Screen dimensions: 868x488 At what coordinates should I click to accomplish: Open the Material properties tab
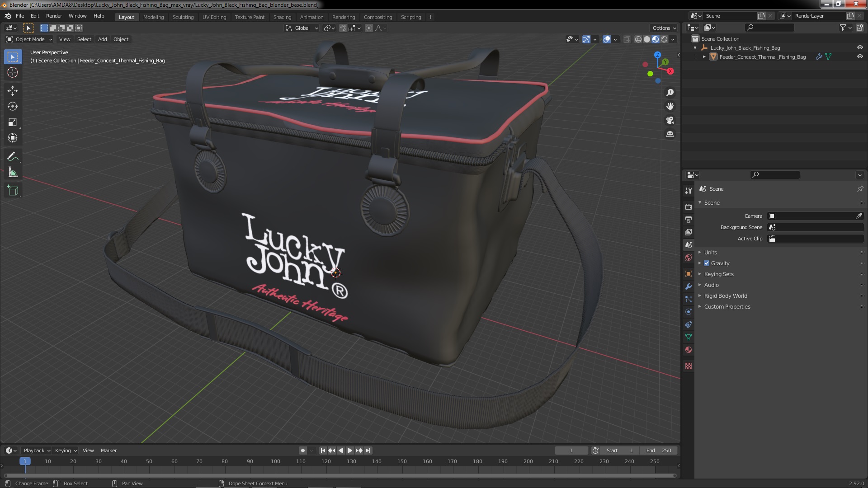click(x=689, y=350)
